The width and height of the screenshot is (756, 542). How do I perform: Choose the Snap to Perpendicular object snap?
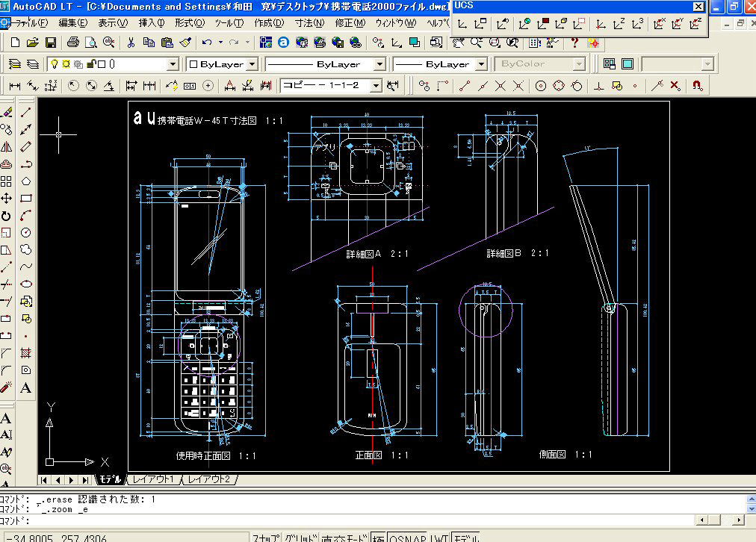(x=599, y=86)
